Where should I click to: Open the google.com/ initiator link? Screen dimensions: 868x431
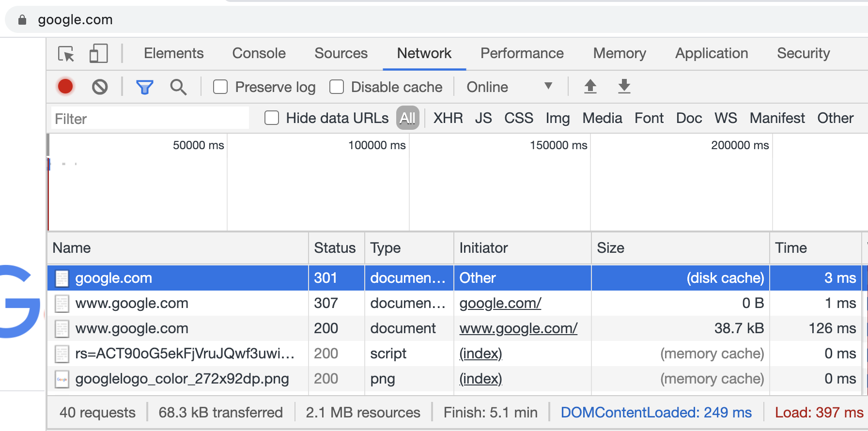[x=500, y=303]
